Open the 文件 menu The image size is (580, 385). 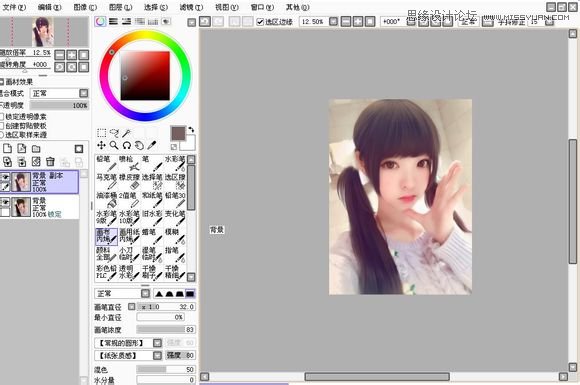click(x=14, y=7)
